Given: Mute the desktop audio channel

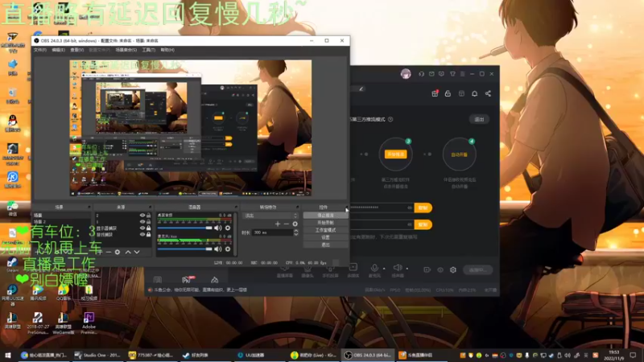Looking at the screenshot, I should 217,228.
